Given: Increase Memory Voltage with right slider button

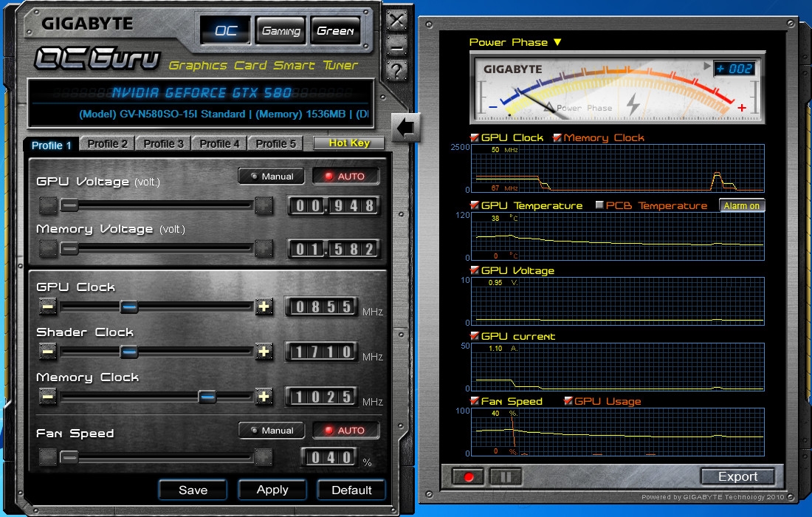Looking at the screenshot, I should pyautogui.click(x=264, y=249).
